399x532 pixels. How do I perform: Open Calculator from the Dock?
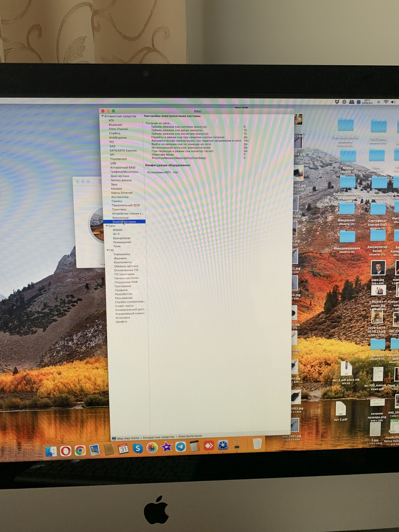click(195, 446)
